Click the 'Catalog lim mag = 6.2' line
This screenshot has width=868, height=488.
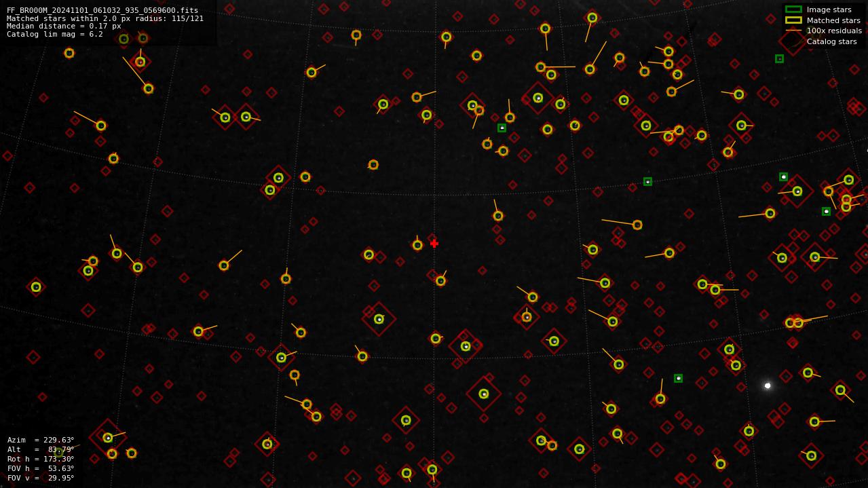click(x=55, y=34)
